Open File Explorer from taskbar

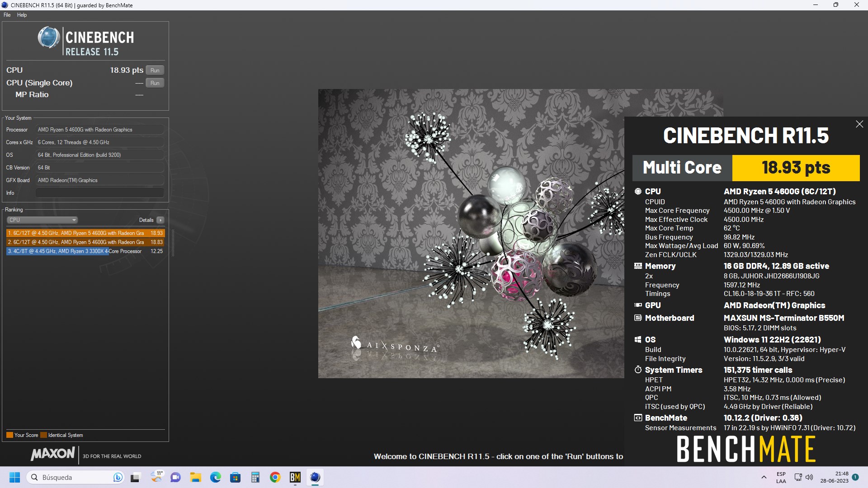point(195,477)
